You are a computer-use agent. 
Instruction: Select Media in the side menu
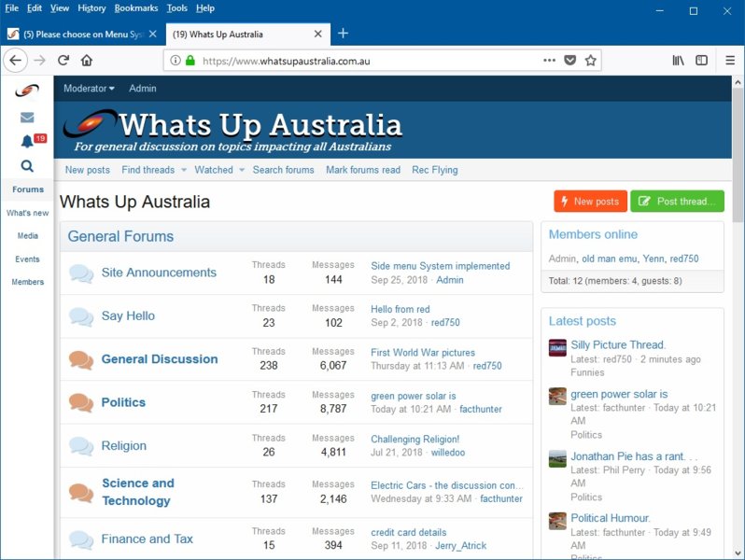[x=28, y=235]
